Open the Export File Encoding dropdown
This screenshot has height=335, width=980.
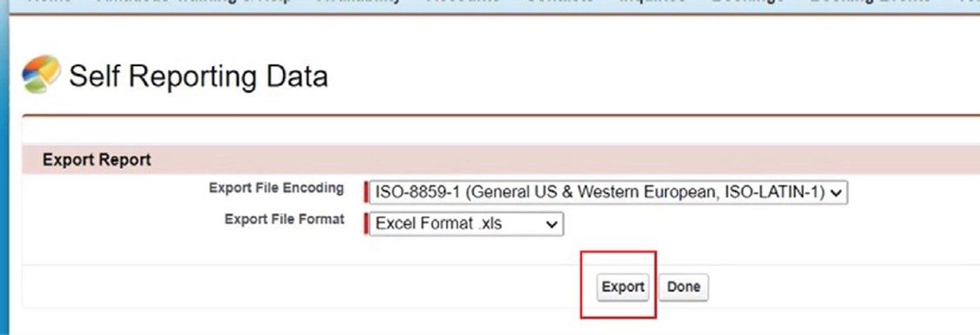click(608, 193)
